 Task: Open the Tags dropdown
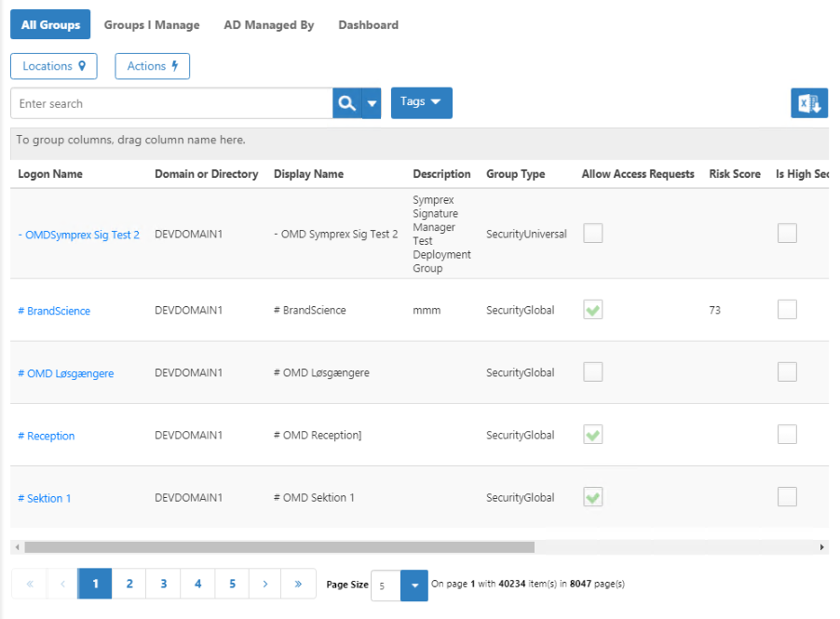(421, 102)
